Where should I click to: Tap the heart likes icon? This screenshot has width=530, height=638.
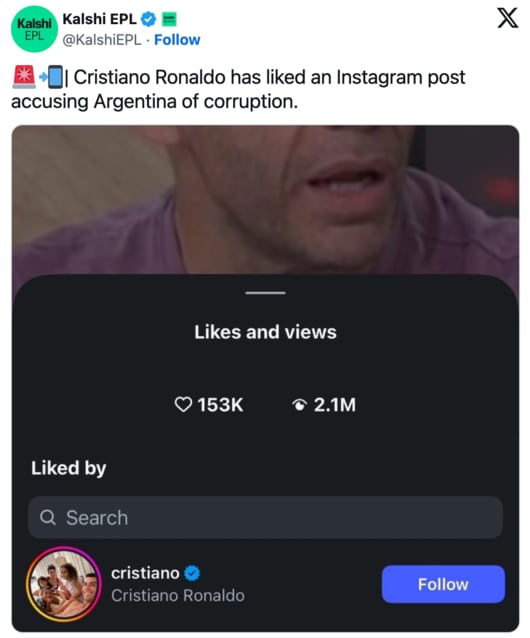[x=183, y=404]
